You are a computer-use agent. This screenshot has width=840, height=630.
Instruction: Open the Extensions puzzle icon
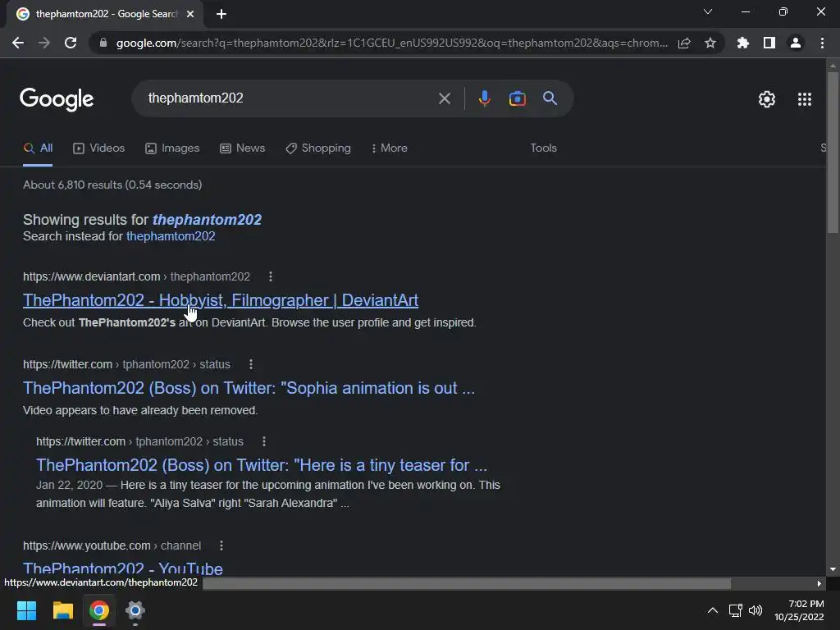tap(743, 43)
